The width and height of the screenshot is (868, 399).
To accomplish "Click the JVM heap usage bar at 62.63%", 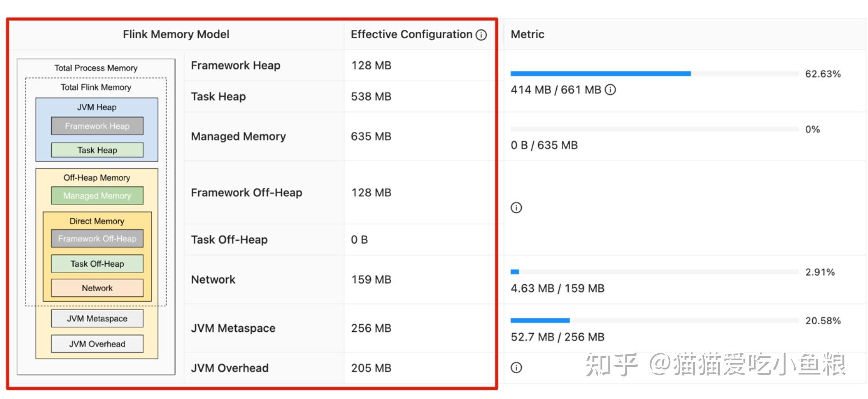I will (x=654, y=74).
